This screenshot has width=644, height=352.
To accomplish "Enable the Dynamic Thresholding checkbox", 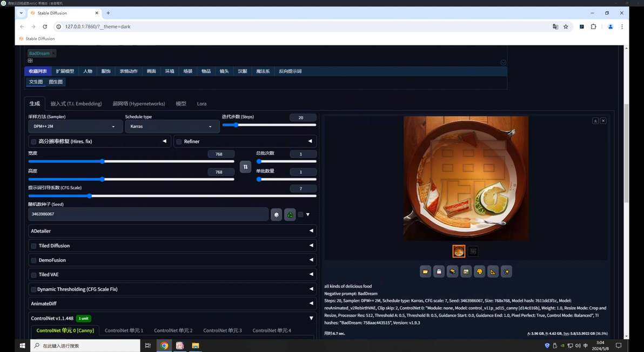I will [x=33, y=289].
